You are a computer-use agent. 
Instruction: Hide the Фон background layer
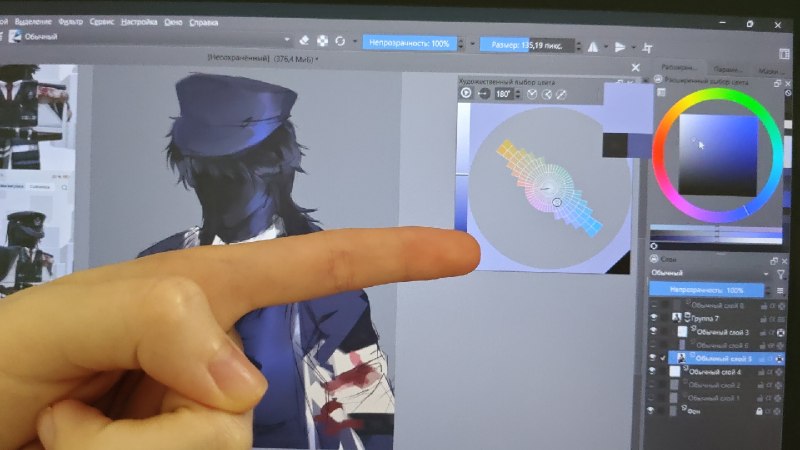651,410
